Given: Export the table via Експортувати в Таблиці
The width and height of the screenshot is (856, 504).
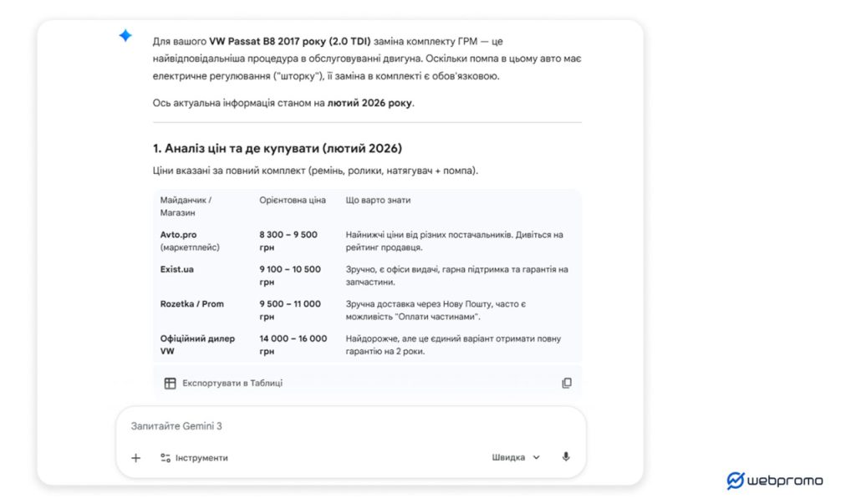Looking at the screenshot, I should (223, 383).
